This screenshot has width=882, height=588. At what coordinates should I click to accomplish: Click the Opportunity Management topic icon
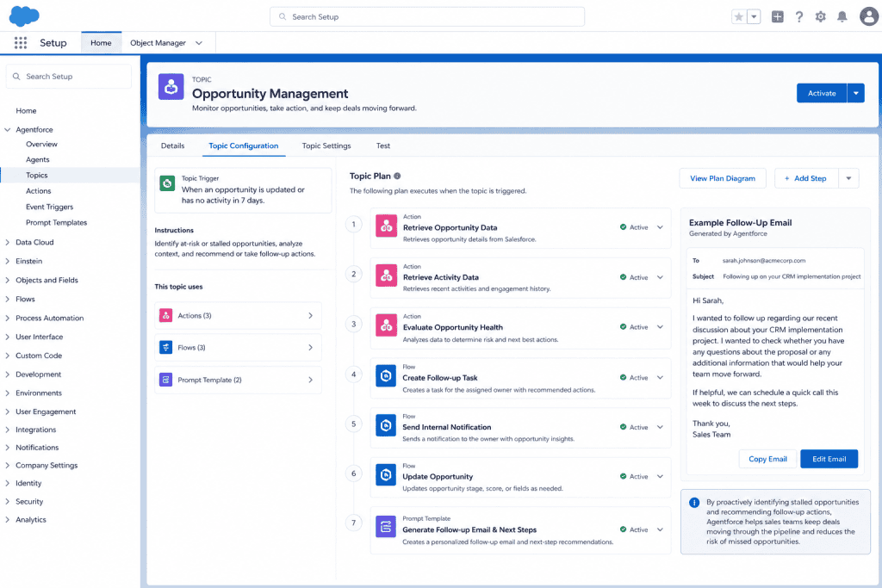[171, 87]
